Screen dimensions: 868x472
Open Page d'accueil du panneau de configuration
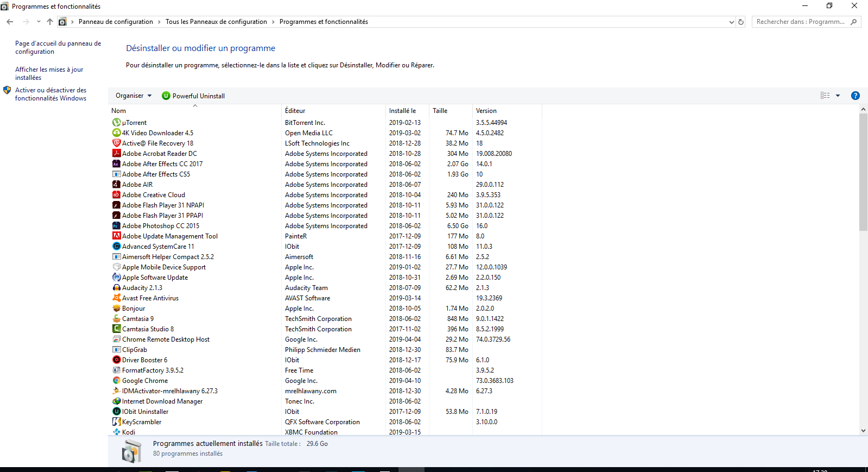58,48
